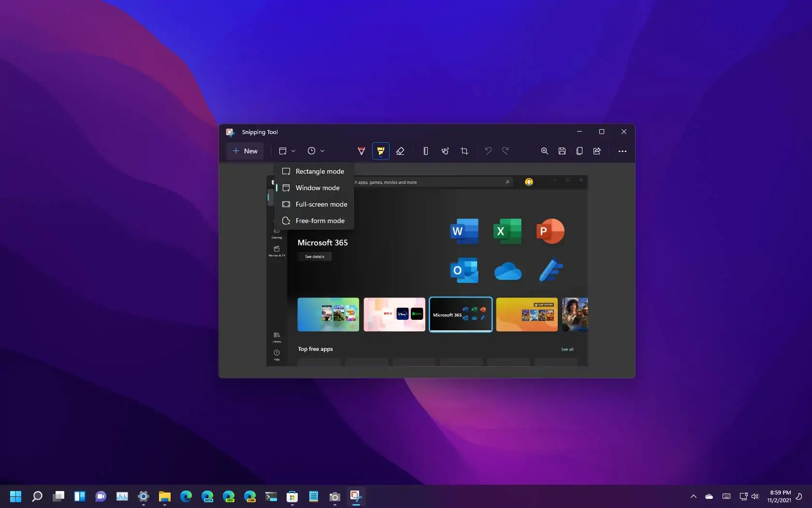Select the yellow Highlighter tool
Screen dimensions: 812x508
381,151
